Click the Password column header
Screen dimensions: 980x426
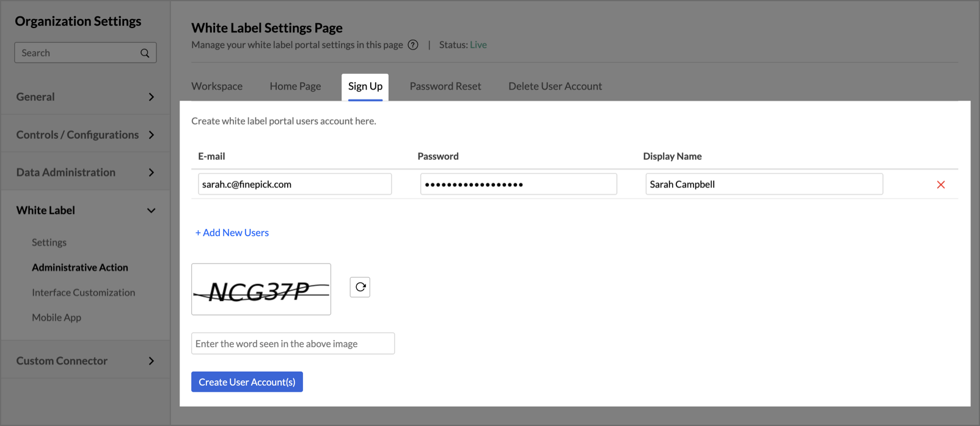(438, 156)
